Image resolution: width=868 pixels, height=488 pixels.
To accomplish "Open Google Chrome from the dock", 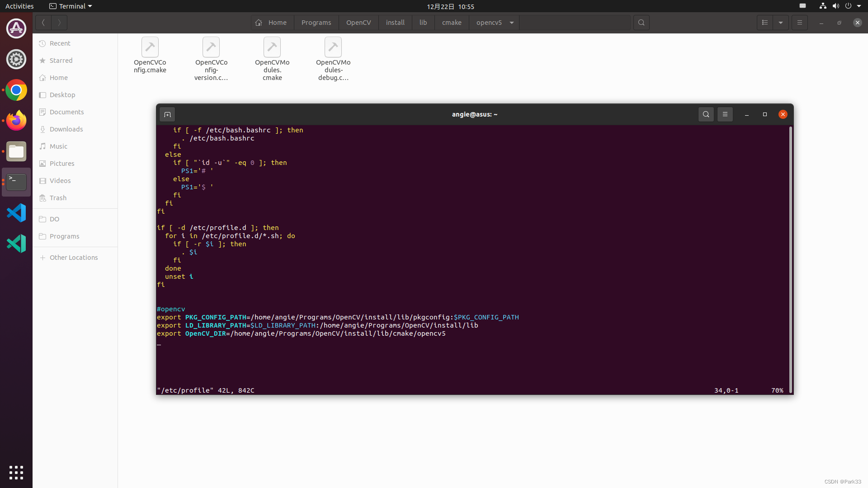I will (x=16, y=90).
